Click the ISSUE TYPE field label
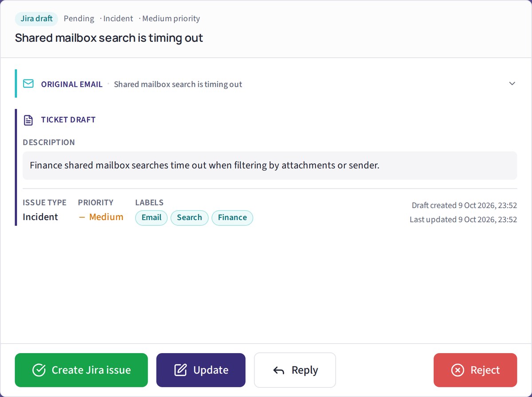This screenshot has width=532, height=397. [45, 203]
